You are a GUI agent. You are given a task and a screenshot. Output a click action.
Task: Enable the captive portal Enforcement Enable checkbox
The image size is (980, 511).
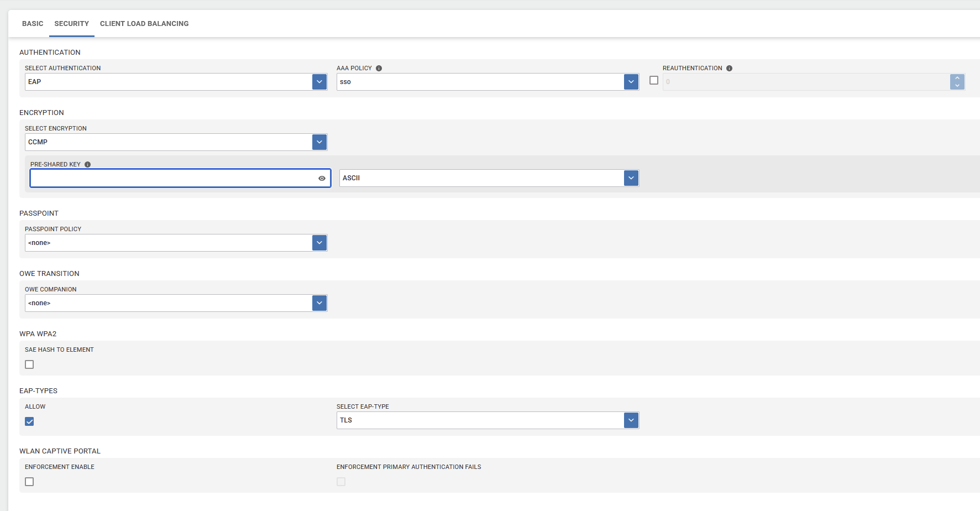[x=29, y=482]
